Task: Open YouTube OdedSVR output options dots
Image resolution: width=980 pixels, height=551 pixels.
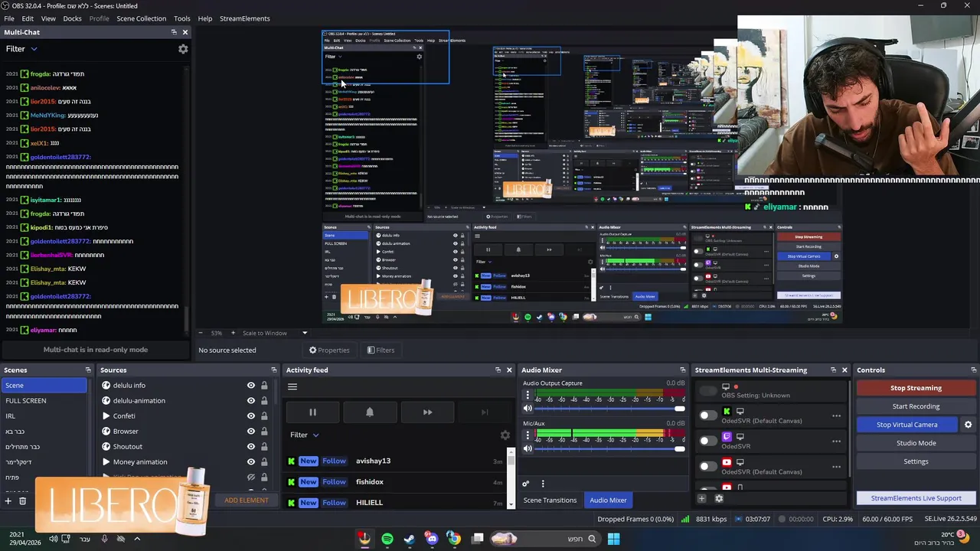Action: (836, 466)
